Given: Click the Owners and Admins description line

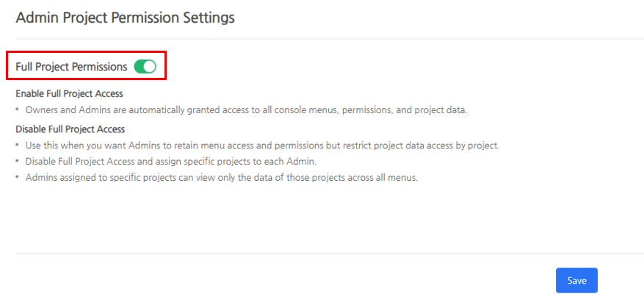Looking at the screenshot, I should tap(246, 110).
